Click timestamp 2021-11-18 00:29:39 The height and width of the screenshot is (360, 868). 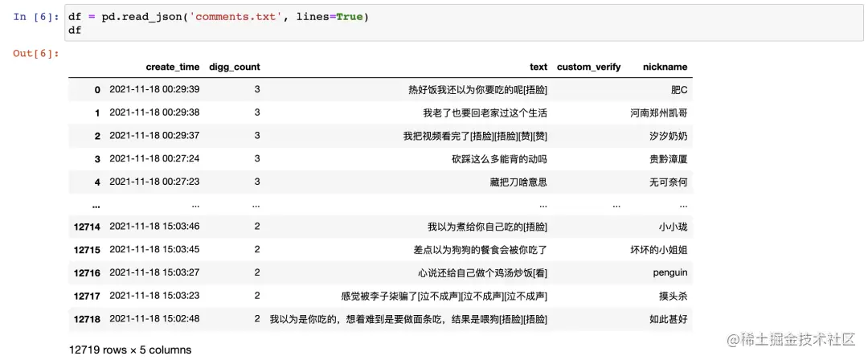(154, 89)
